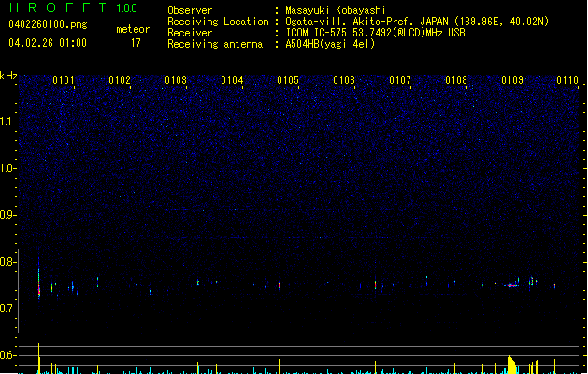The image size is (588, 374).
Task: Click the Receiving antenna label
Action: [215, 44]
